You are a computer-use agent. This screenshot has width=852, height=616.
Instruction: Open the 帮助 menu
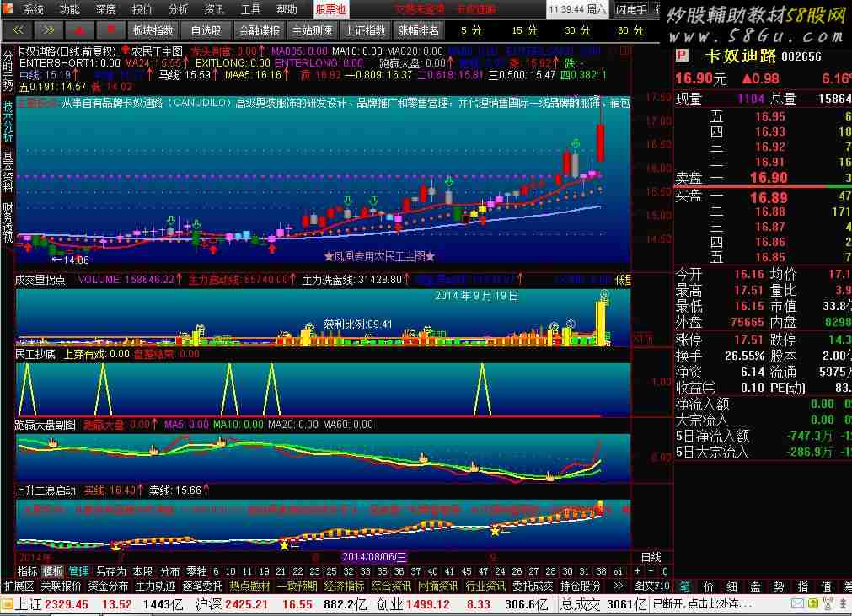coord(287,9)
